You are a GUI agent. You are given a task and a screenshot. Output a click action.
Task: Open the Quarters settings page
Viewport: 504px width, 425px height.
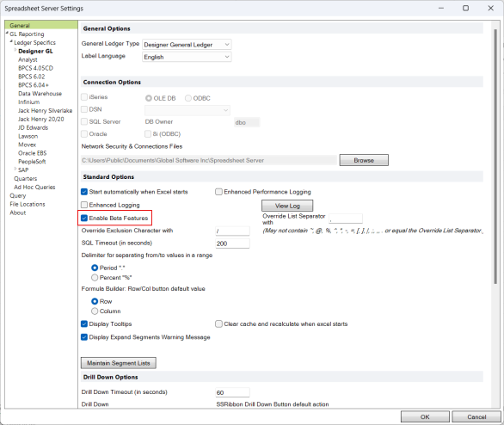26,178
